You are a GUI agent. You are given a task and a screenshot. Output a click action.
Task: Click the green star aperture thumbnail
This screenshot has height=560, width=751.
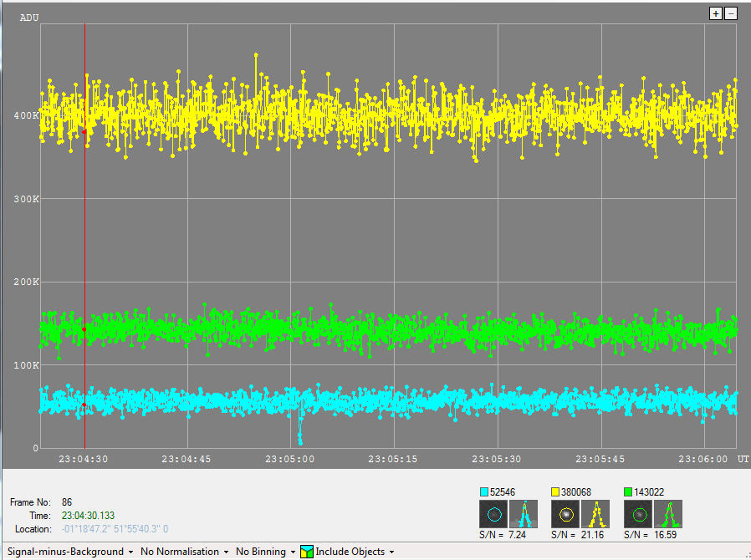(639, 514)
